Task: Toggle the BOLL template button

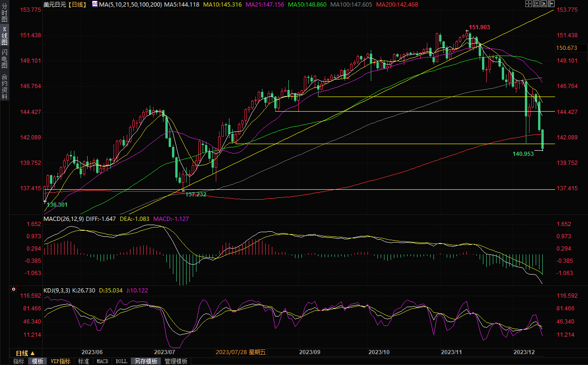Action: [x=121, y=361]
